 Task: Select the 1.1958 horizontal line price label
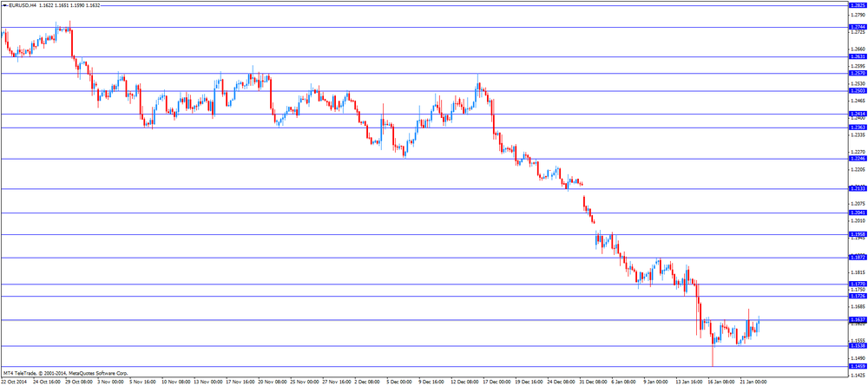pos(858,234)
